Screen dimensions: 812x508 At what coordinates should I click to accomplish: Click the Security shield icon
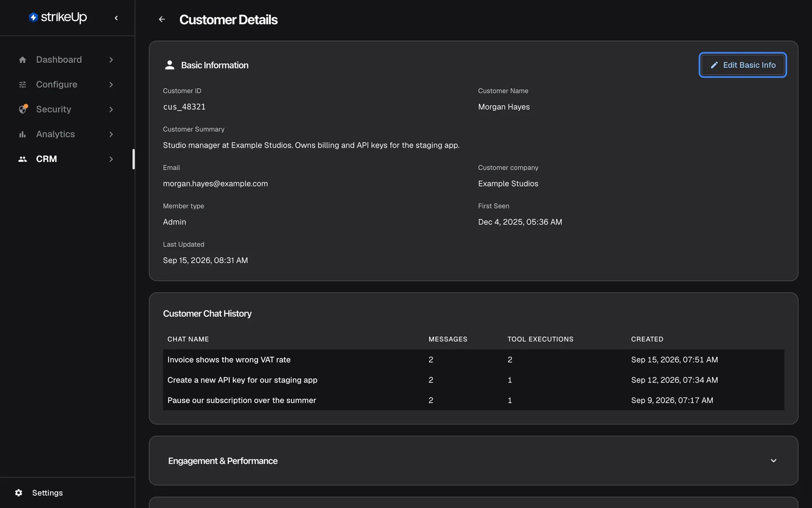(x=23, y=109)
